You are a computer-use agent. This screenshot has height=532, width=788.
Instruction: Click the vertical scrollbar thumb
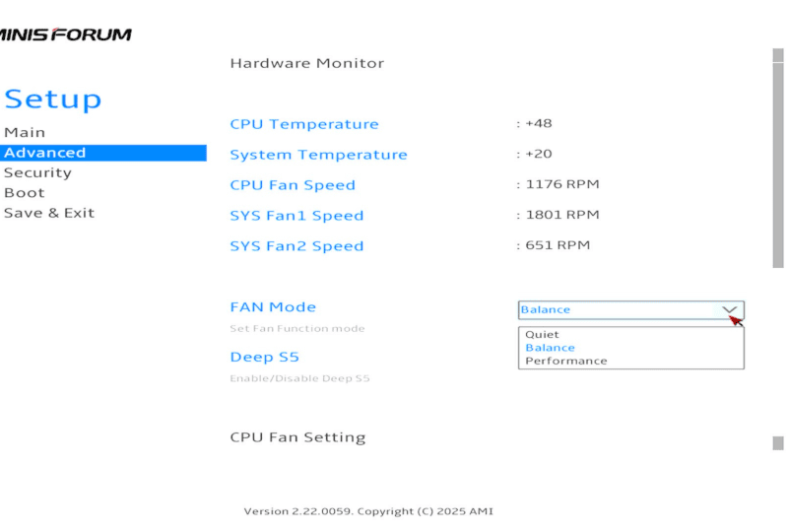778,158
